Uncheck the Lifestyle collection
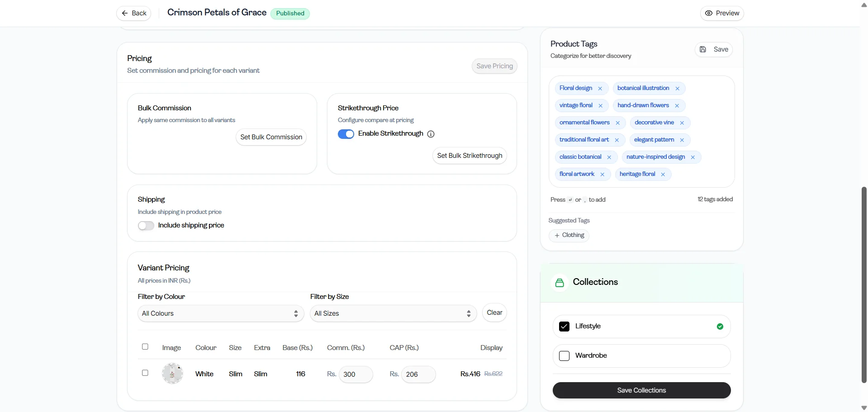The height and width of the screenshot is (412, 868). point(564,327)
